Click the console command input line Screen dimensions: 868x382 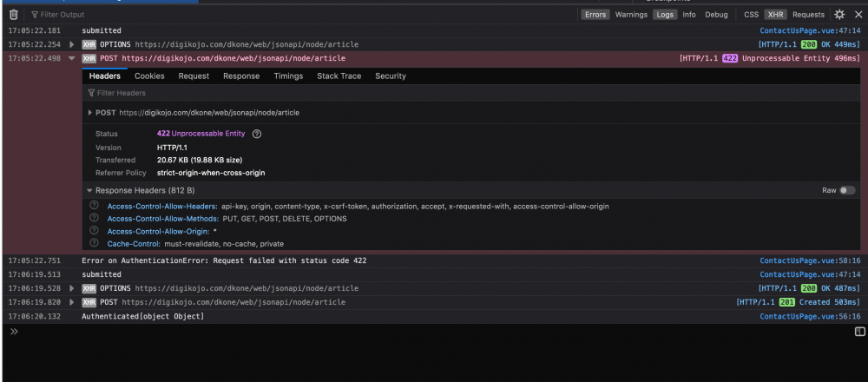pos(437,332)
